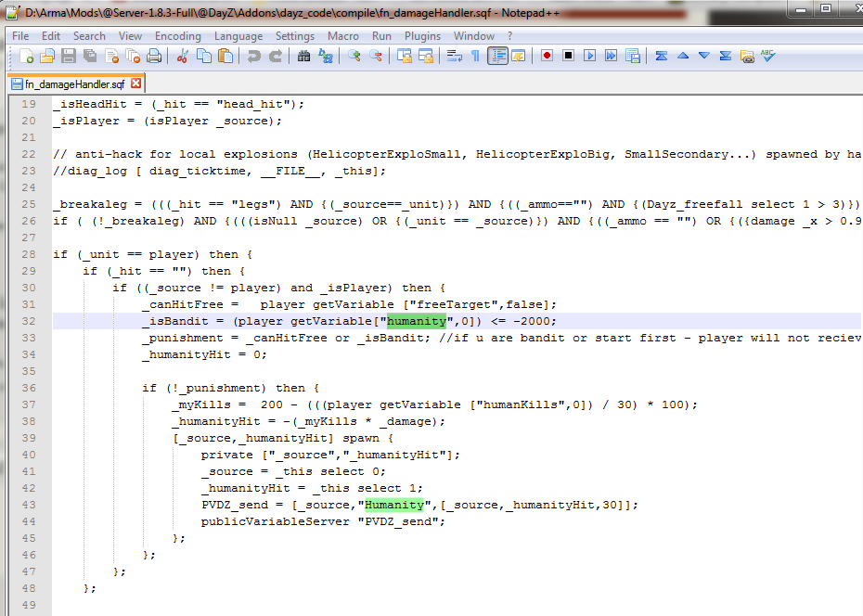Run spell check with ABC checkmark icon
The height and width of the screenshot is (616, 863).
[x=768, y=56]
